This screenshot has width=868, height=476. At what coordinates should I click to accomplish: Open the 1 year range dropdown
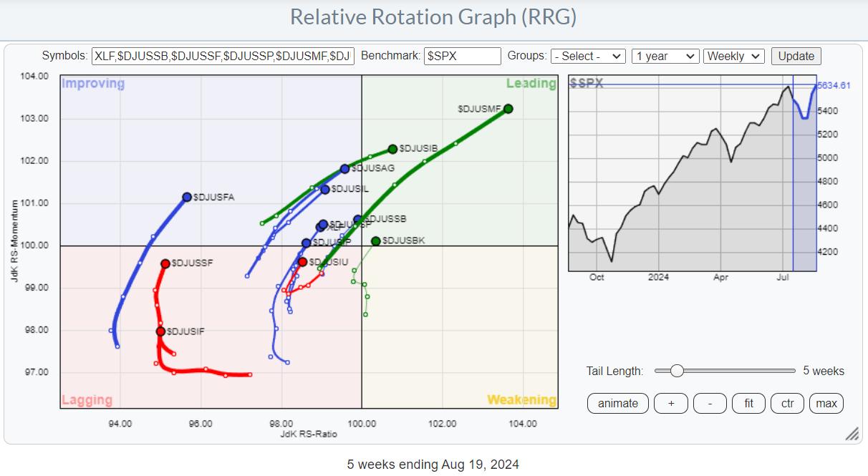pyautogui.click(x=665, y=56)
